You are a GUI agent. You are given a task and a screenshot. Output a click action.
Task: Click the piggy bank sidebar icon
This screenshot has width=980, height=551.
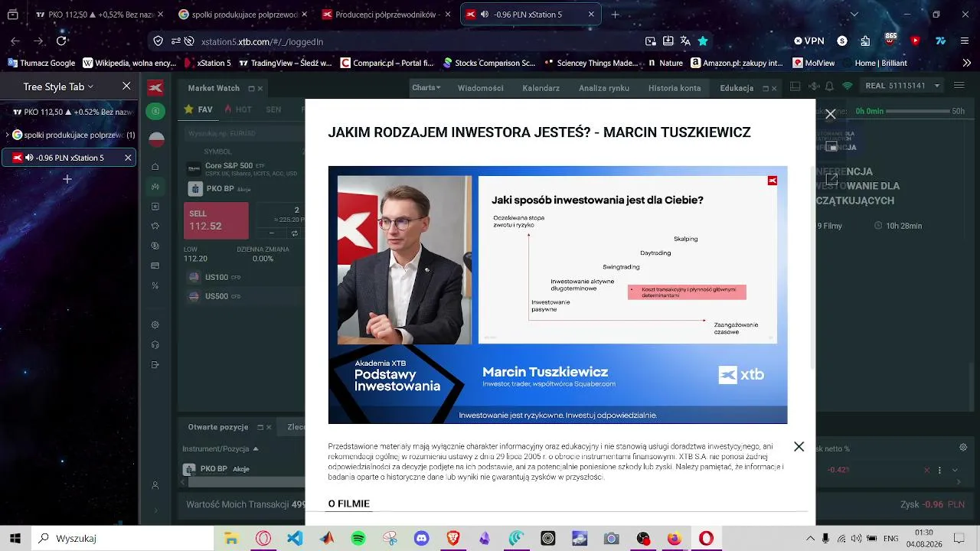point(155,227)
